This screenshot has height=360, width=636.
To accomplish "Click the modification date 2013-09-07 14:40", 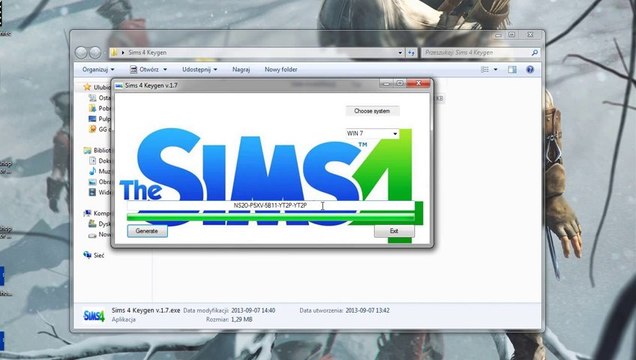I will tap(253, 311).
